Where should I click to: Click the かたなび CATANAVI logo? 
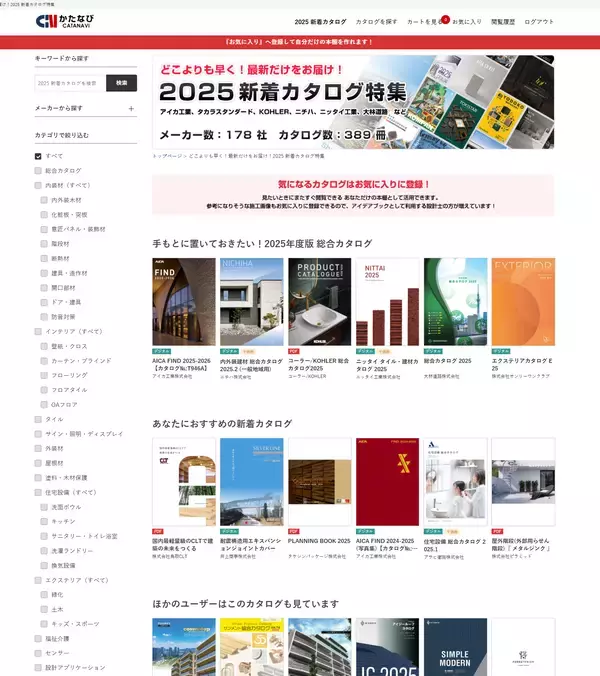(x=65, y=21)
